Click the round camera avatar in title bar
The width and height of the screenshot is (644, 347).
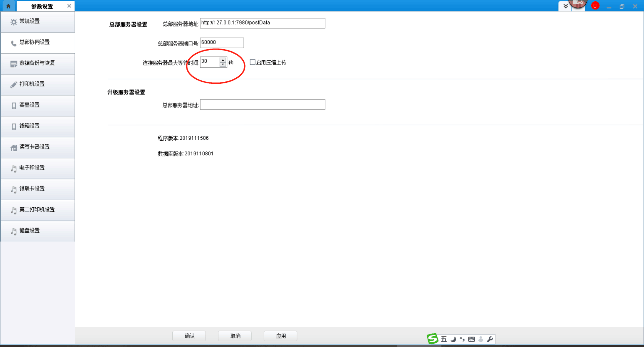(x=578, y=3)
